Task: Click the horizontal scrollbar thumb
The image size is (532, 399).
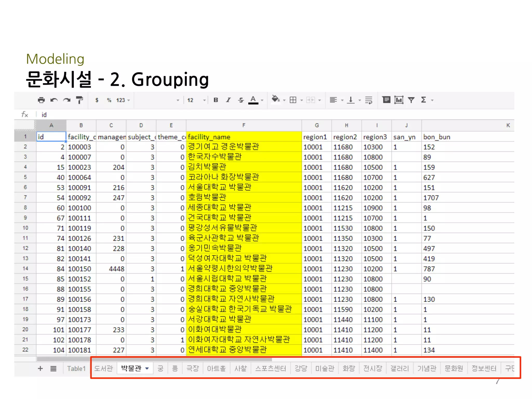Action: [x=154, y=359]
